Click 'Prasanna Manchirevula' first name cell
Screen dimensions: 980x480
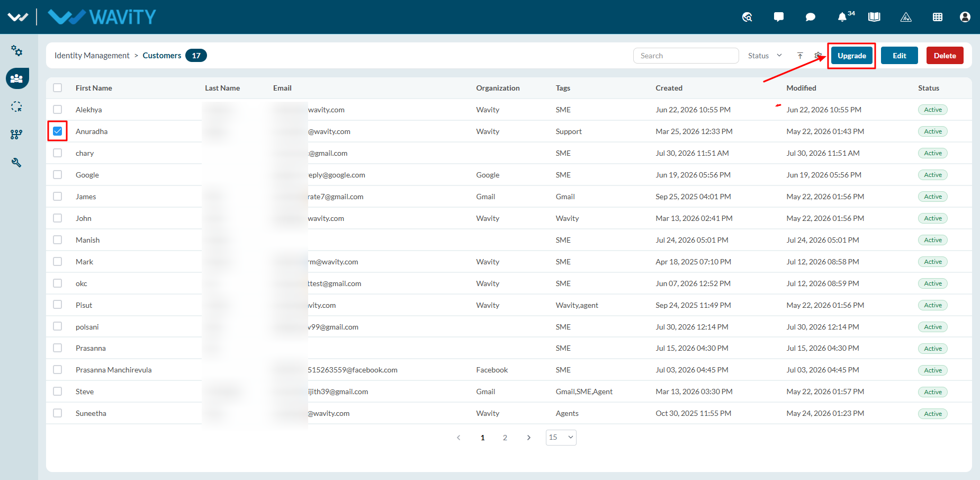point(114,370)
